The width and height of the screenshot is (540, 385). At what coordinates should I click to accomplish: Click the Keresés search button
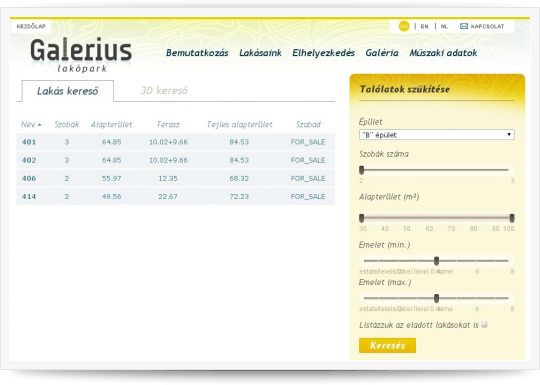click(387, 345)
